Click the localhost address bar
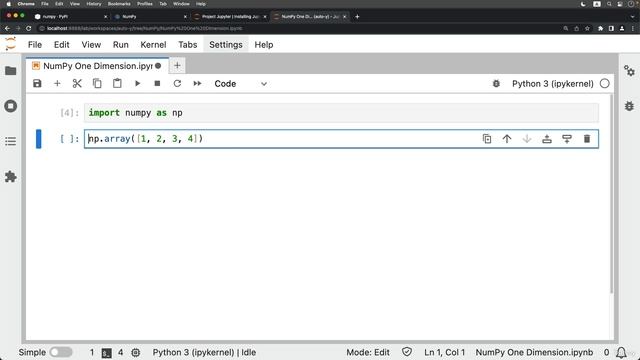 298,29
